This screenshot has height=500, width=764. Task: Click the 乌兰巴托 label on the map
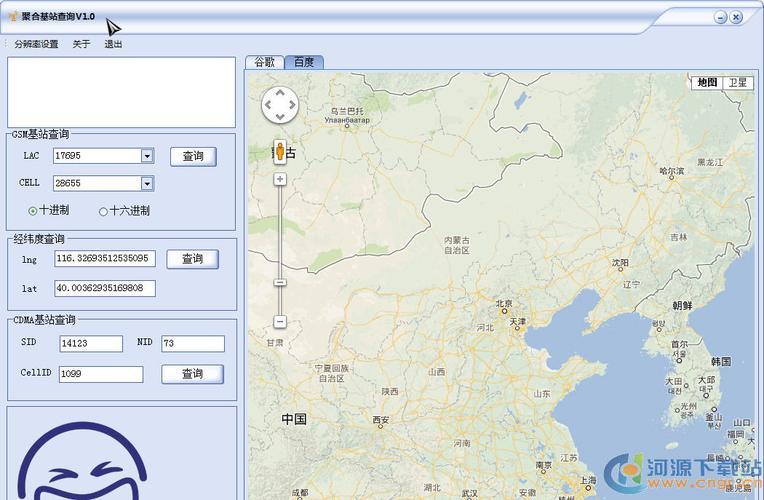347,111
